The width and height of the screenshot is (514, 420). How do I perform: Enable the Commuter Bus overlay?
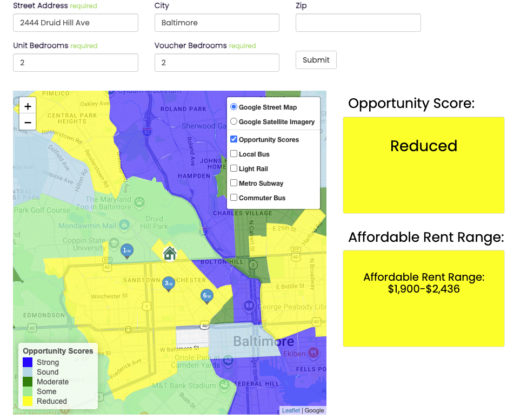[233, 198]
